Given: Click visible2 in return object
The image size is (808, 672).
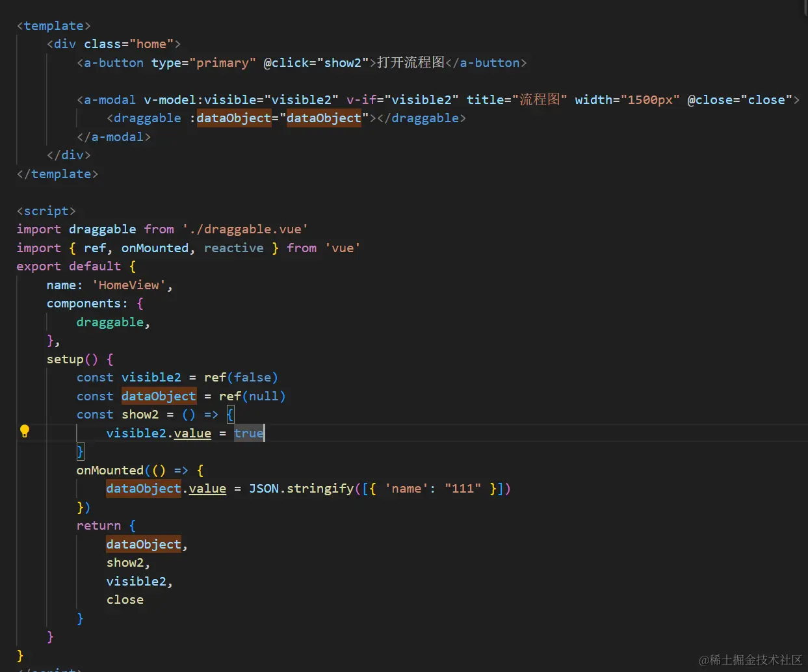Looking at the screenshot, I should pos(136,582).
